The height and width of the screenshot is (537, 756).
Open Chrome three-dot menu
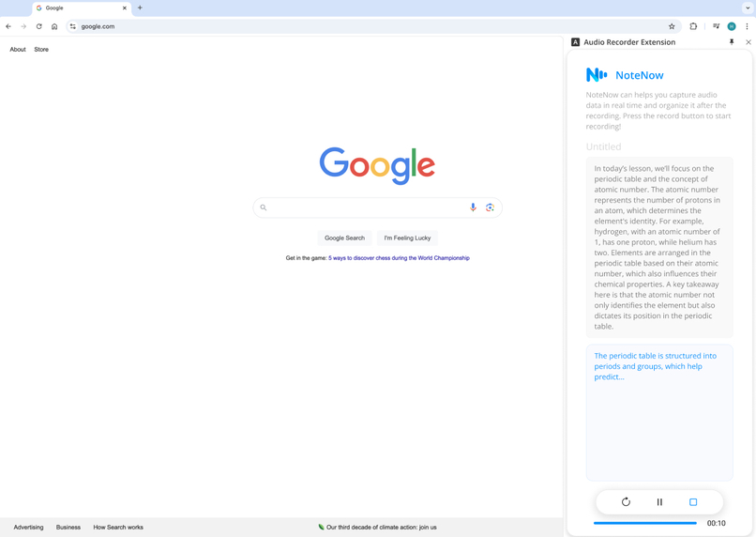747,26
